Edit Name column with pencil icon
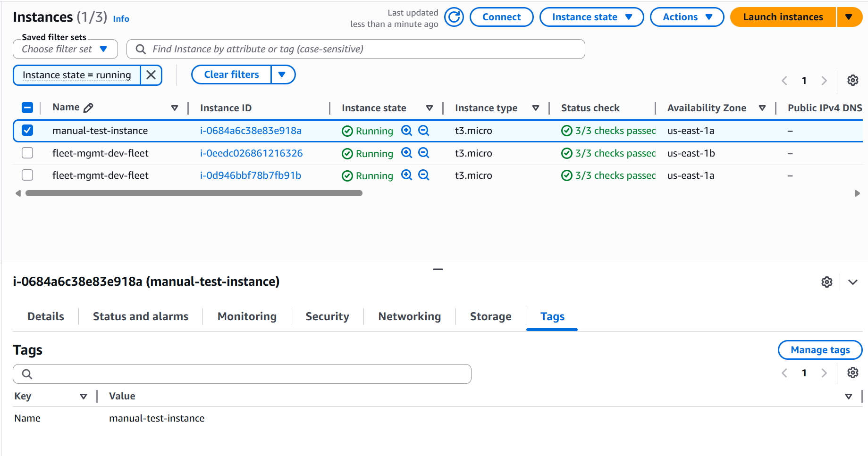 pyautogui.click(x=88, y=108)
